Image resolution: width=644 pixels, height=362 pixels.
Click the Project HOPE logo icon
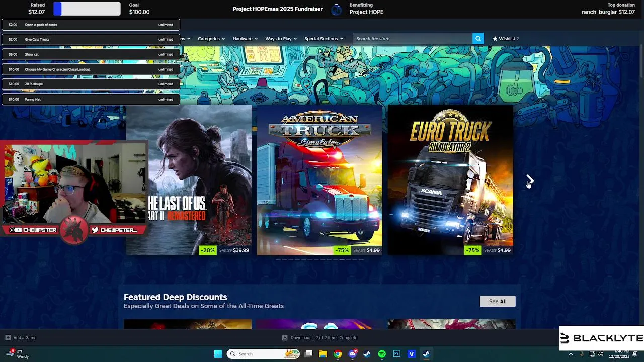(x=337, y=9)
